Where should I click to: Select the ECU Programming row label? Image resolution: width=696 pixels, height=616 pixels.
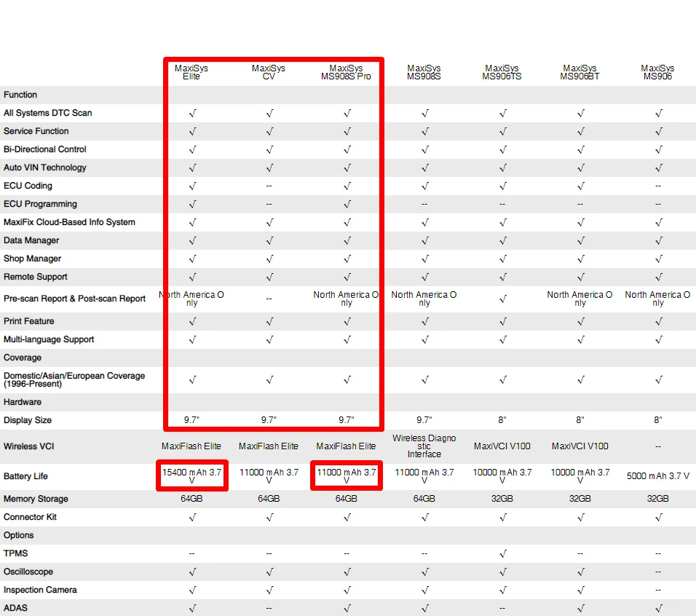[40, 204]
